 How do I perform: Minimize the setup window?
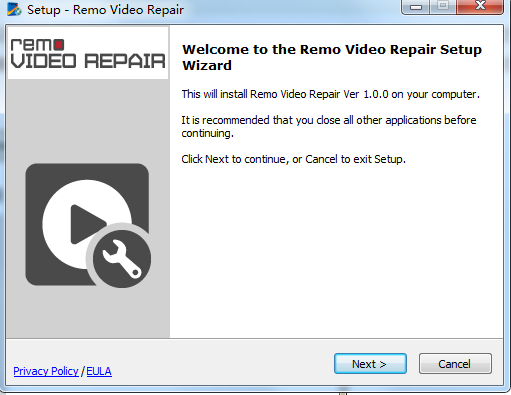(x=416, y=7)
